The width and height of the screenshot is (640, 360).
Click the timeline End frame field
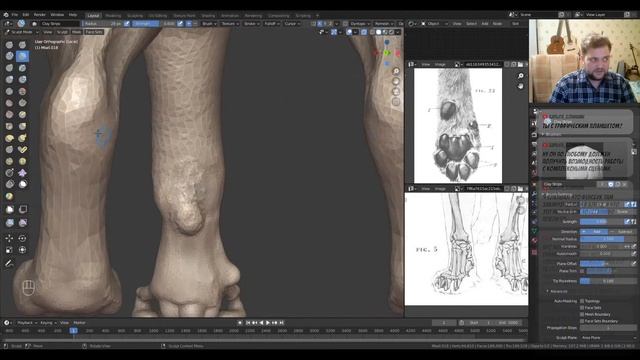tap(509, 323)
